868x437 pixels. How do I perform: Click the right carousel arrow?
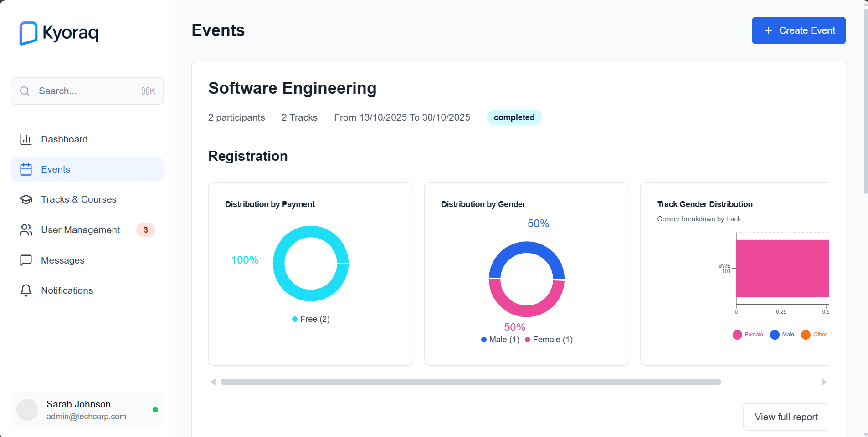(823, 382)
